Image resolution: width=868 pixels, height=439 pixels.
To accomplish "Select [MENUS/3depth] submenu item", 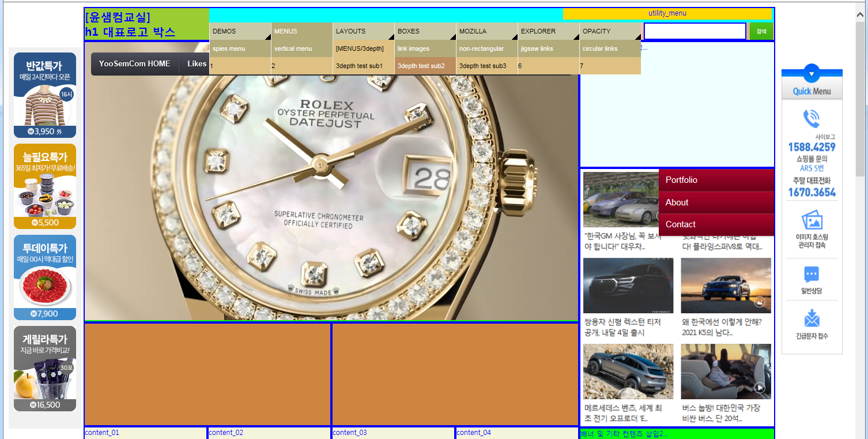I will point(364,48).
